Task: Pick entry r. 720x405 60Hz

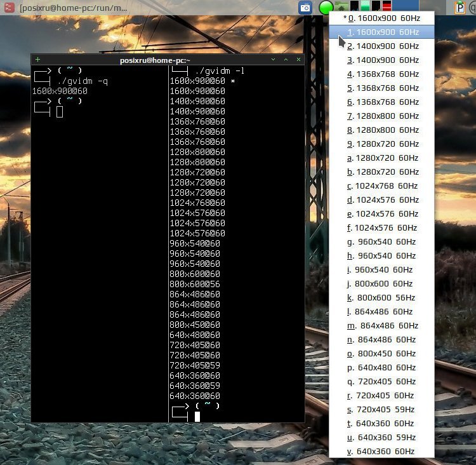Action: tap(381, 395)
